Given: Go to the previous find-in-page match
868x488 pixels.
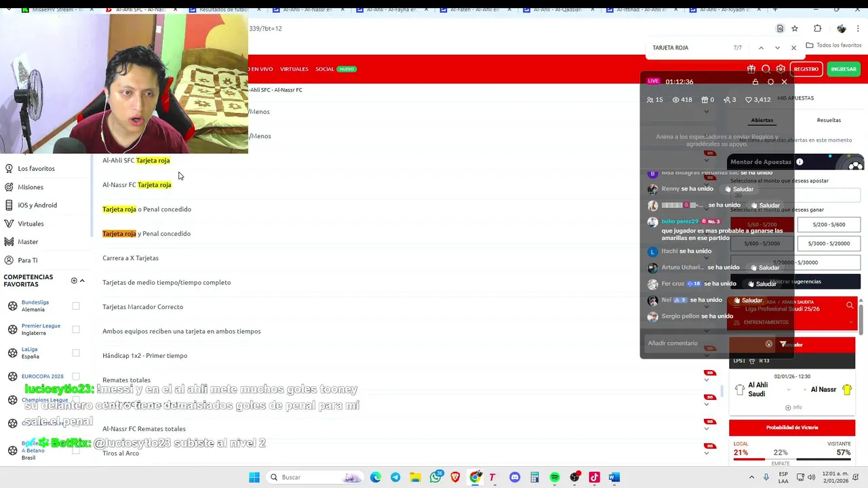Looking at the screenshot, I should click(x=761, y=48).
